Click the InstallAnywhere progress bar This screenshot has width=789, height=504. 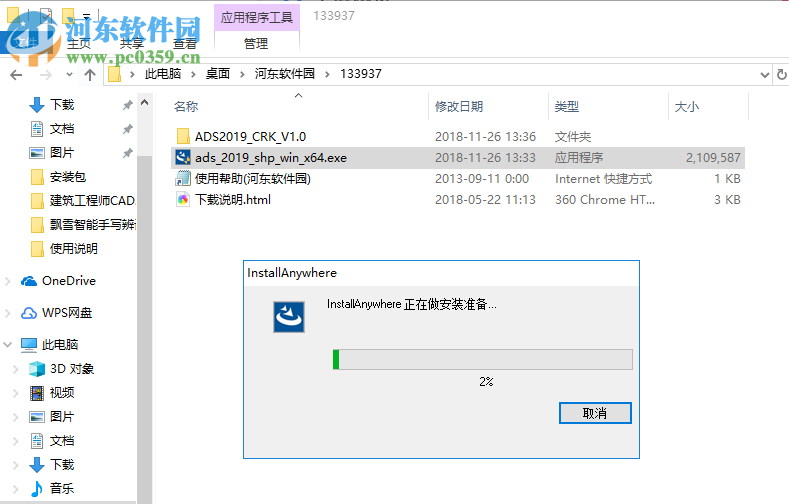(483, 360)
